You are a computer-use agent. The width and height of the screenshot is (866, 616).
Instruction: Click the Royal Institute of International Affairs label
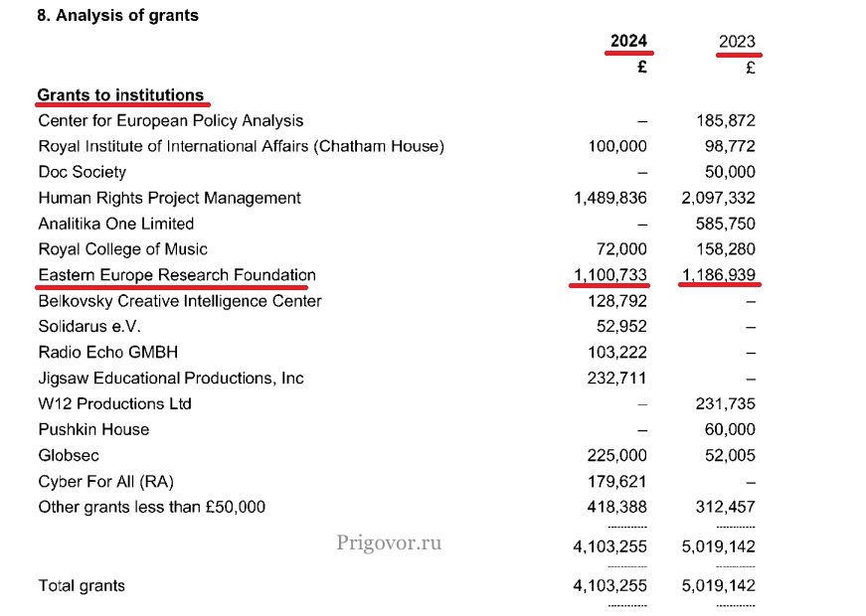coord(241,147)
